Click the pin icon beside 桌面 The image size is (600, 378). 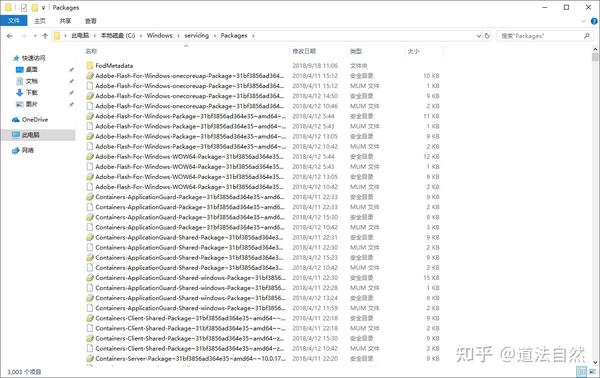coord(71,70)
